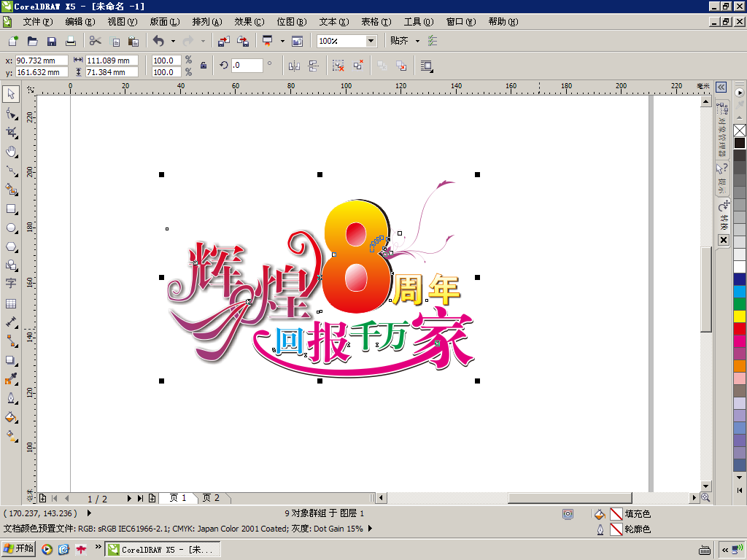Open the 文件 menu
Screen dimensions: 747x560
38,21
